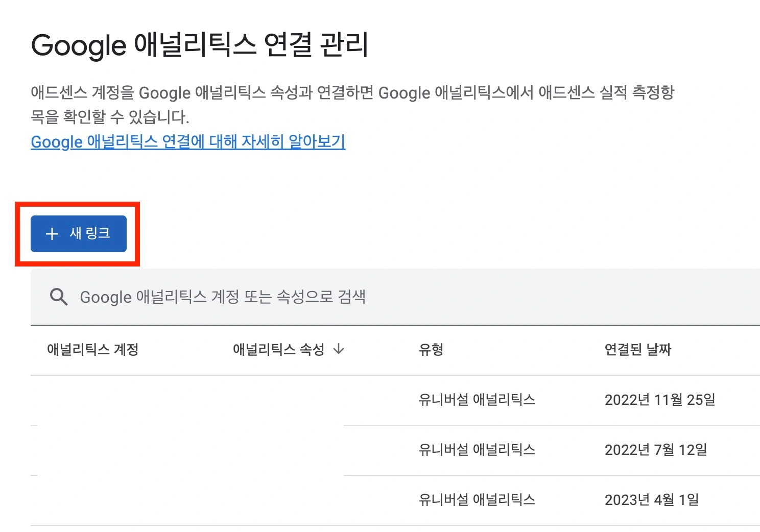The image size is (760, 532).
Task: Click the magnifier search icon
Action: click(x=59, y=297)
